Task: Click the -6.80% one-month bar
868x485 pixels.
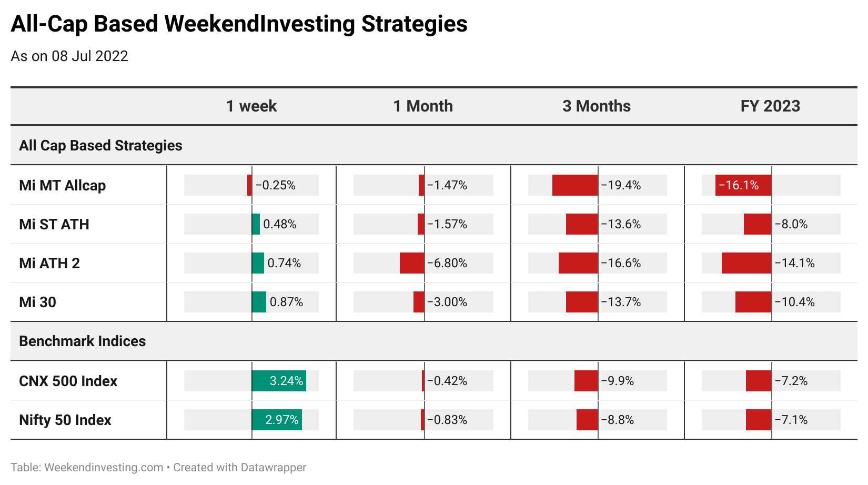Action: (x=412, y=263)
